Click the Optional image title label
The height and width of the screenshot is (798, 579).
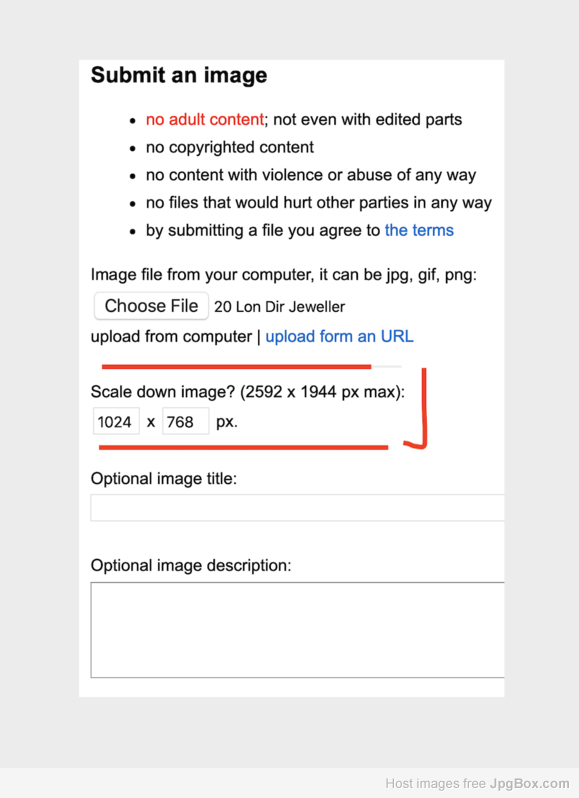pyautogui.click(x=164, y=479)
